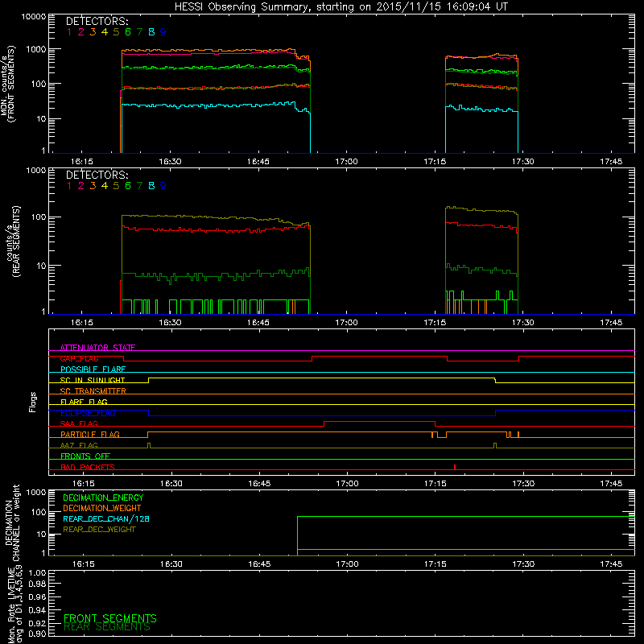Click the FRONT SEGMENTS livetime label
The width and height of the screenshot is (644, 644).
(x=110, y=618)
